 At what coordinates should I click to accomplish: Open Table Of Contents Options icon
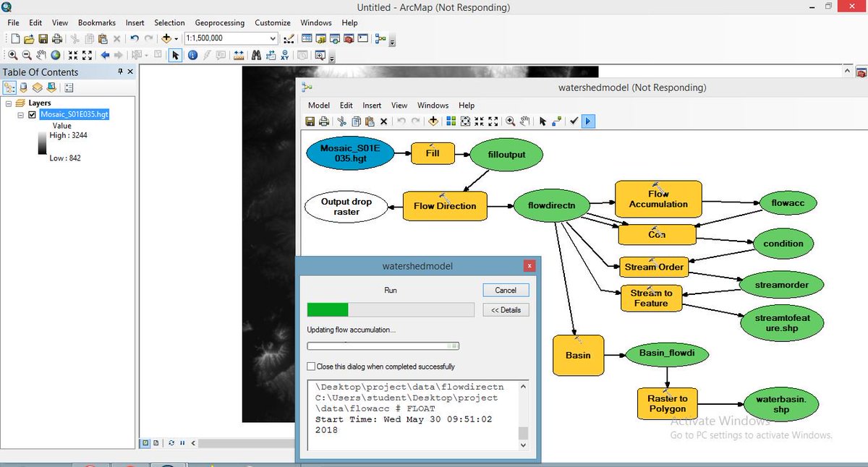pos(69,87)
